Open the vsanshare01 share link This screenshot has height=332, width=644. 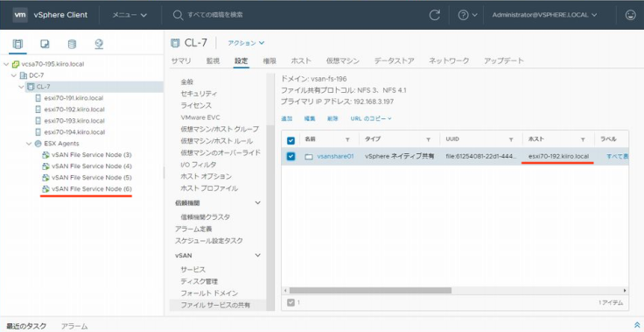pyautogui.click(x=335, y=157)
